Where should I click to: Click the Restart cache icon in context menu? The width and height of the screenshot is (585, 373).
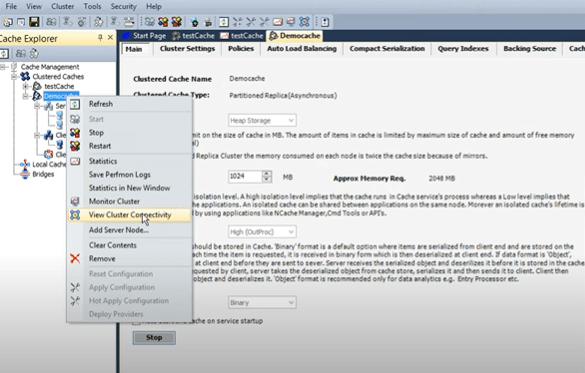click(x=75, y=146)
